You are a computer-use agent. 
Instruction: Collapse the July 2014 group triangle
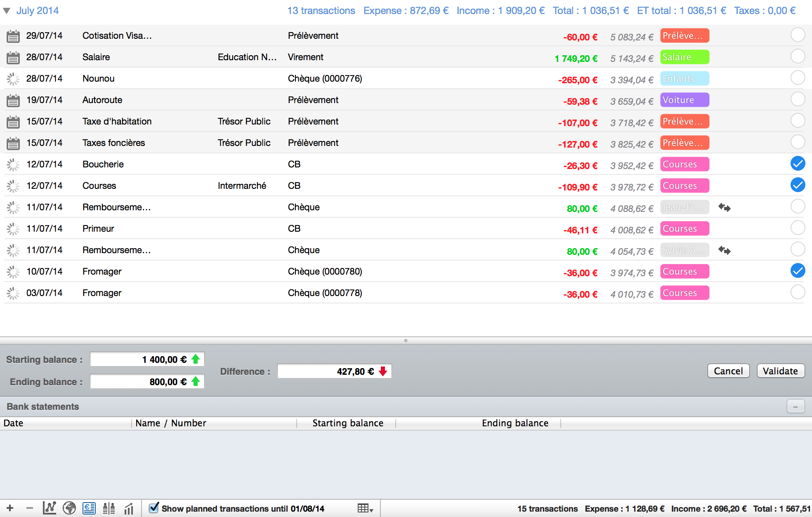click(7, 11)
